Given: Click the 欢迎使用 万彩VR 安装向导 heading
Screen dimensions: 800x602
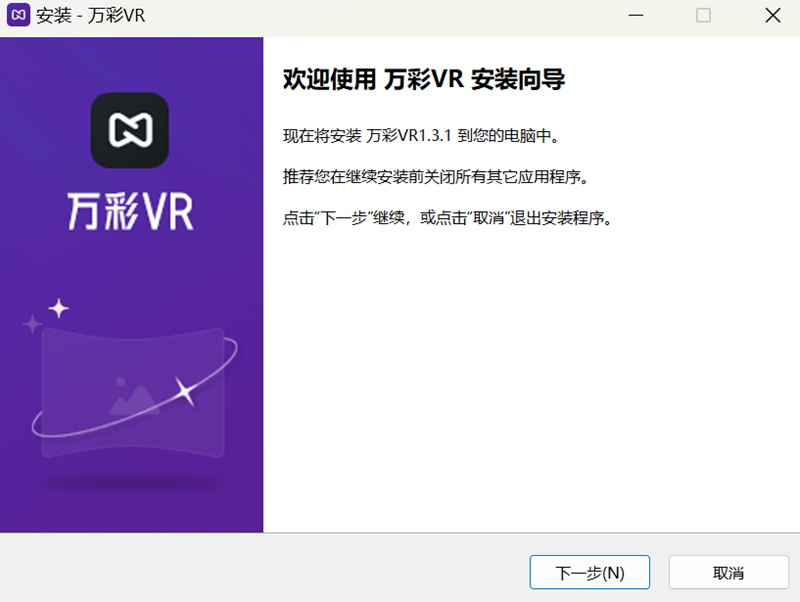Looking at the screenshot, I should [424, 79].
